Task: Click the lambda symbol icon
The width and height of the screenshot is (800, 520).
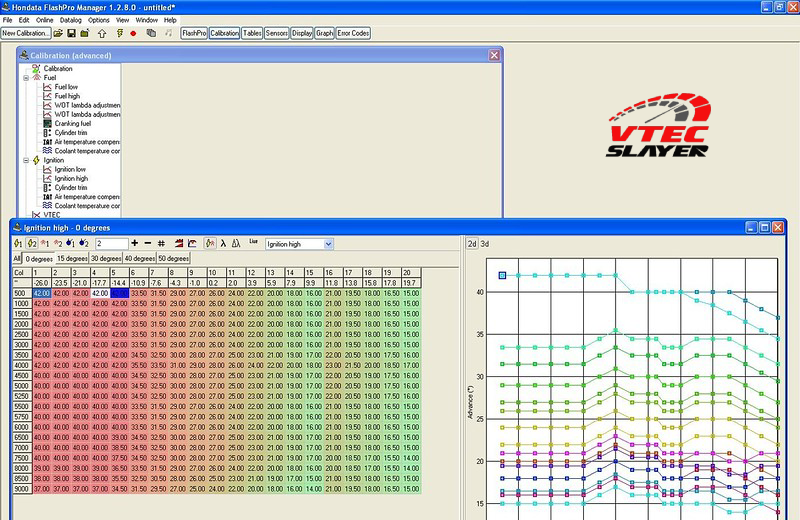Action: pos(223,243)
